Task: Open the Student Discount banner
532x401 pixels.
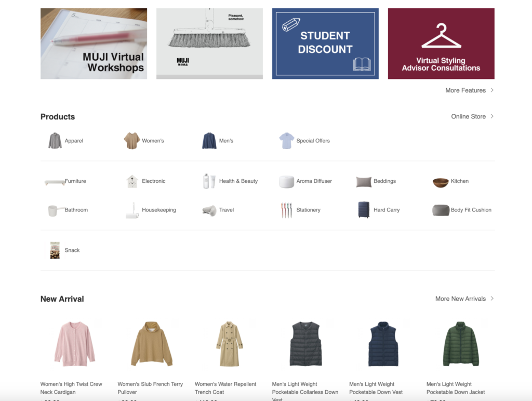Action: coord(325,44)
